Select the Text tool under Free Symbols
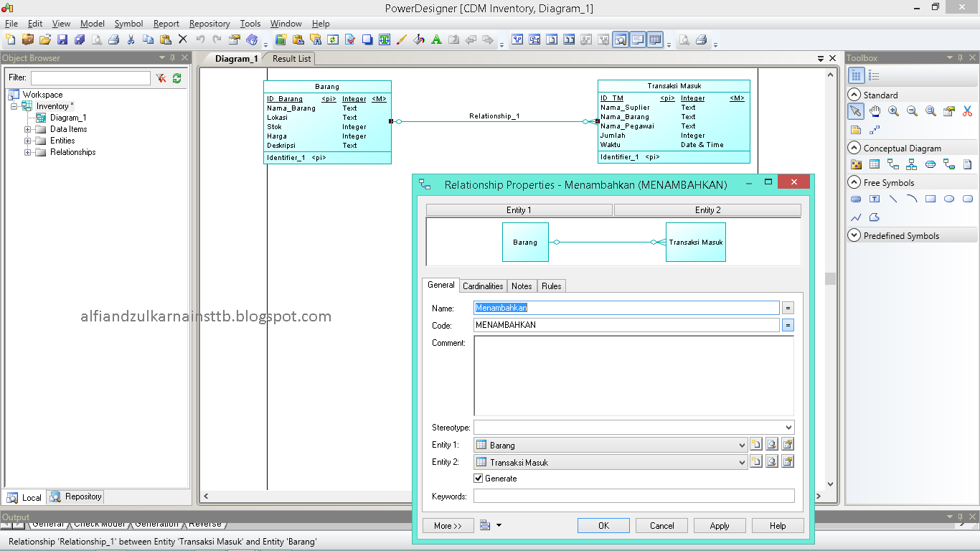Image resolution: width=980 pixels, height=551 pixels. point(875,199)
